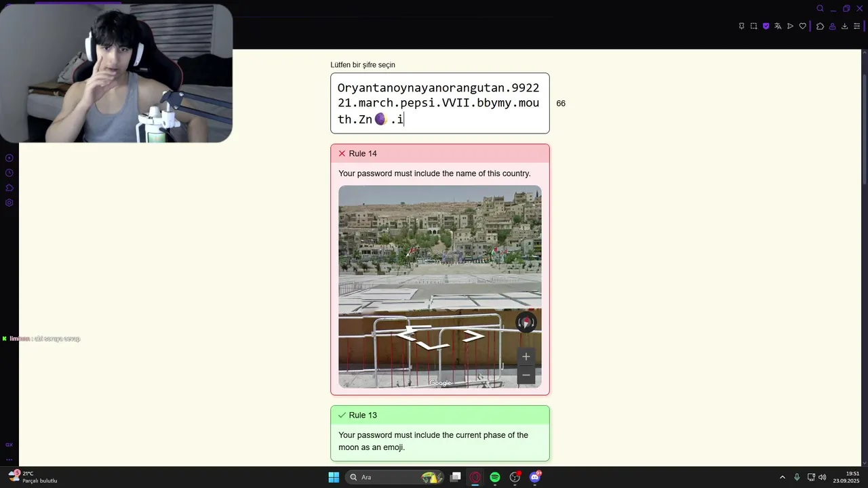This screenshot has height=488, width=868.
Task: Add page to bookmarks with heart icon
Action: tap(803, 26)
